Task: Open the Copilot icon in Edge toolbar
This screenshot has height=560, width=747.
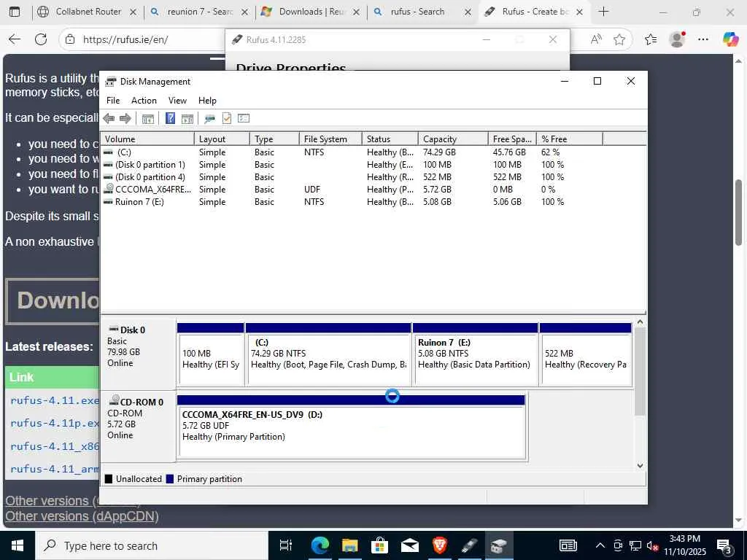Action: click(x=730, y=39)
